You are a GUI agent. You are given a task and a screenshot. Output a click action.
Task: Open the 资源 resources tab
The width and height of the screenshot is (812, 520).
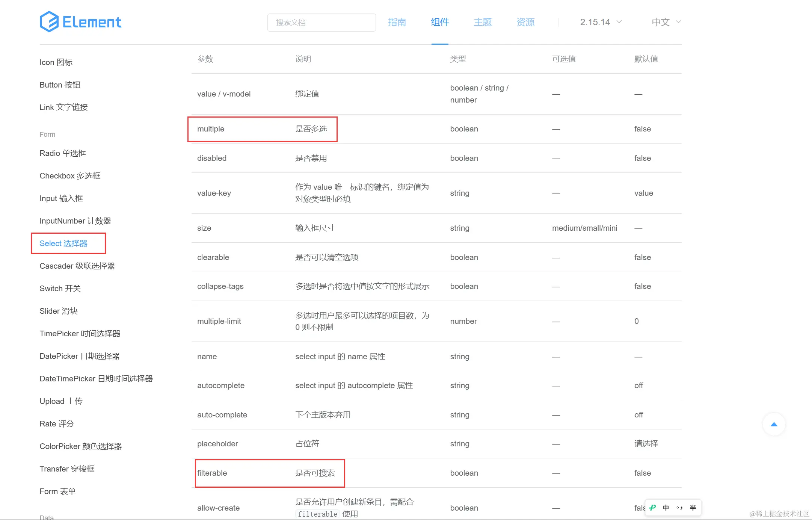click(525, 22)
